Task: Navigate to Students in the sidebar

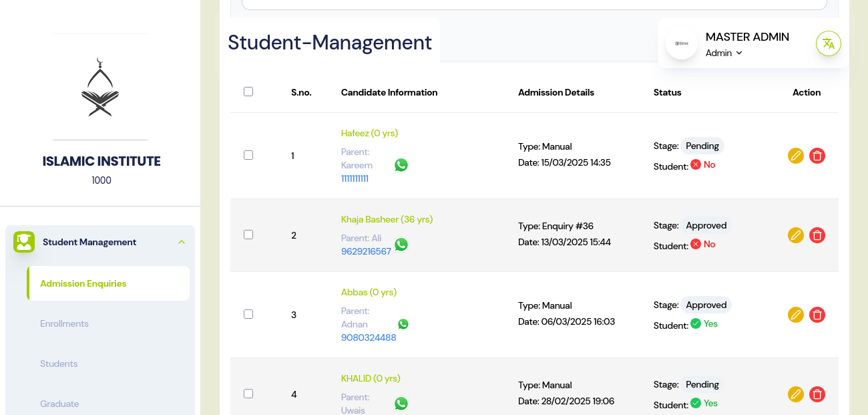Action: [59, 364]
